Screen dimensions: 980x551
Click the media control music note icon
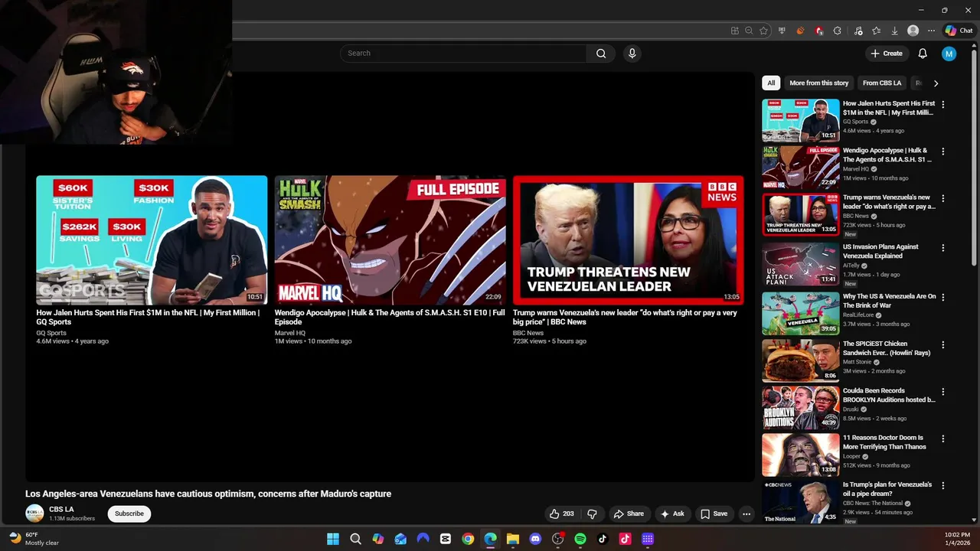click(857, 31)
